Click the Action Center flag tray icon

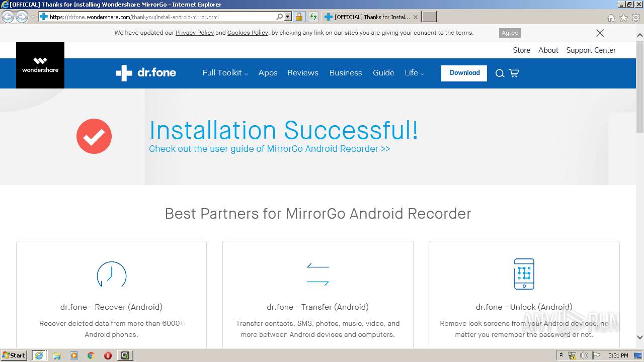point(596,355)
